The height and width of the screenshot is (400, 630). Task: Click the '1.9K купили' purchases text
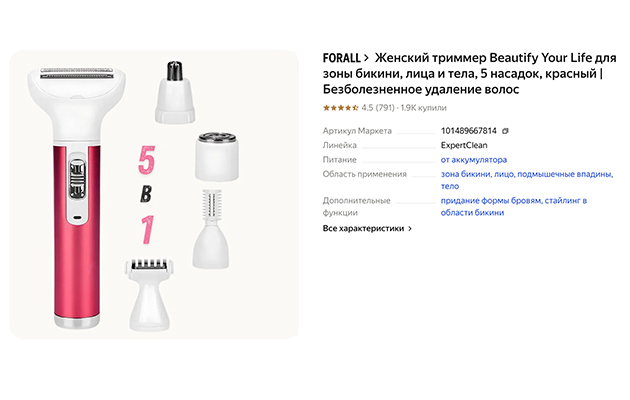click(x=424, y=108)
